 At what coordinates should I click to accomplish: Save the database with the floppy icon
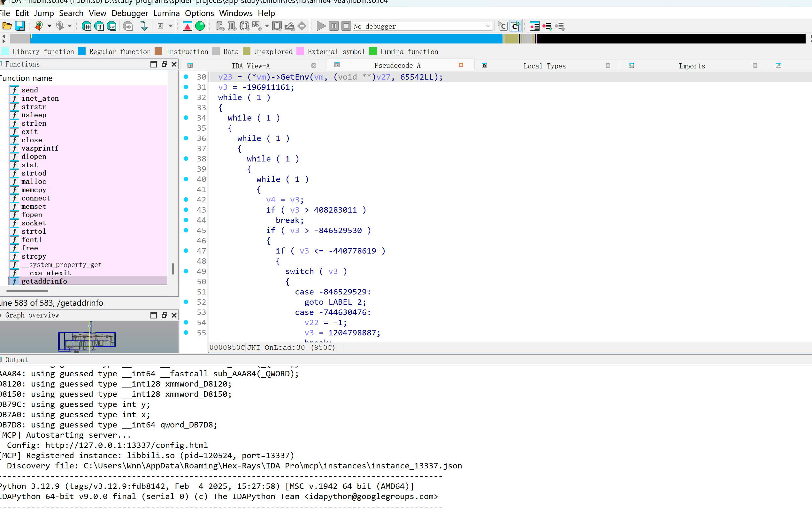pyautogui.click(x=20, y=26)
